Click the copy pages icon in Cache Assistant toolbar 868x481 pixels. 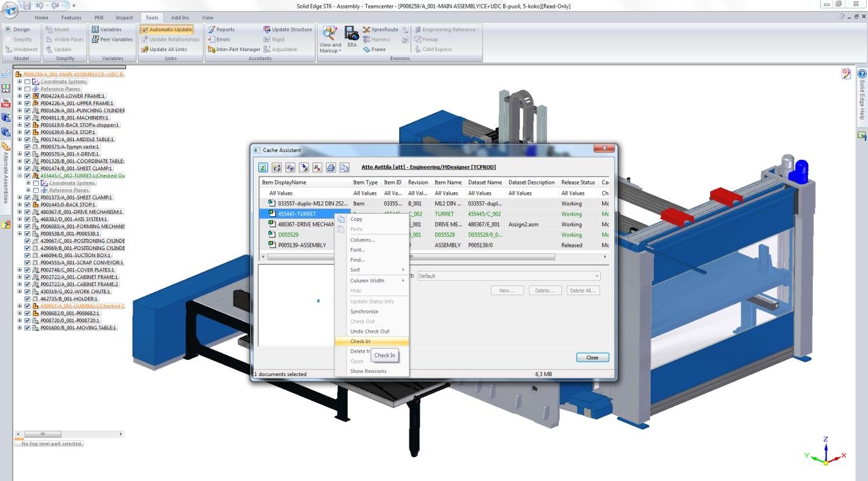(344, 167)
